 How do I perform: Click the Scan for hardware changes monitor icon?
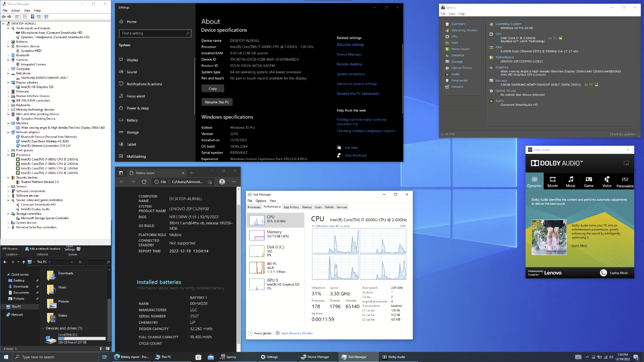pyautogui.click(x=46, y=17)
